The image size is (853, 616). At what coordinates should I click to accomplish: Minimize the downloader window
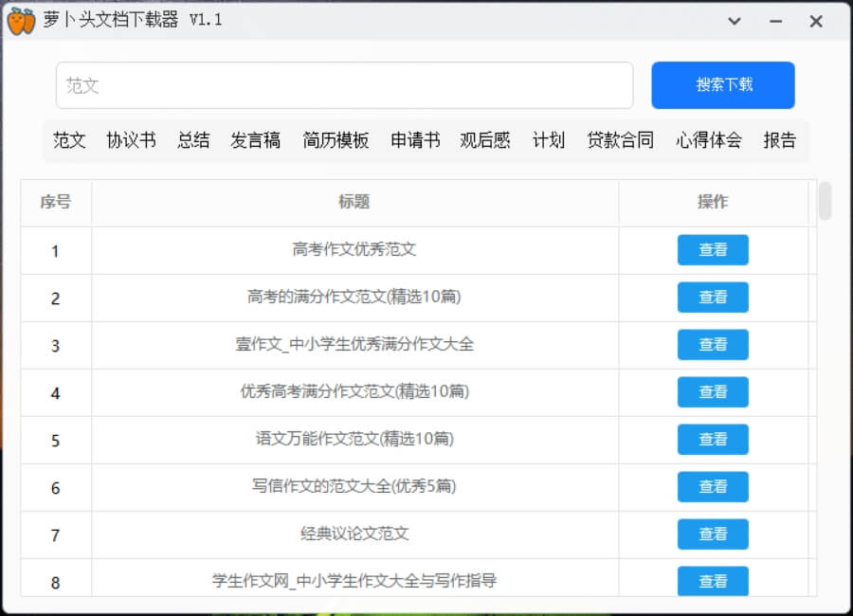pyautogui.click(x=775, y=21)
